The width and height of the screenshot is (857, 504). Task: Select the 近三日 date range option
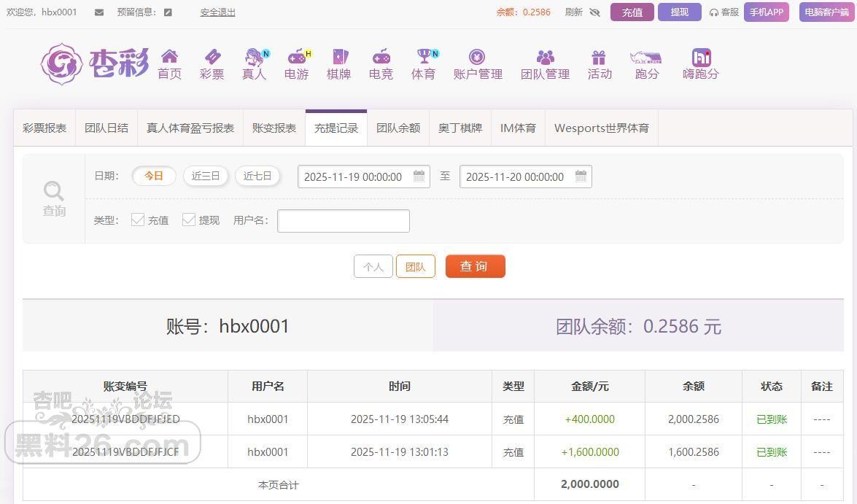point(206,176)
